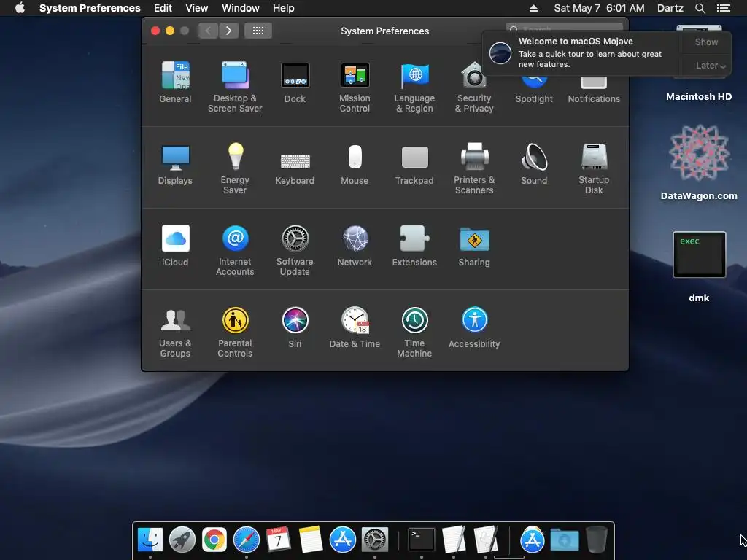Open Startup Disk preferences

(x=594, y=168)
